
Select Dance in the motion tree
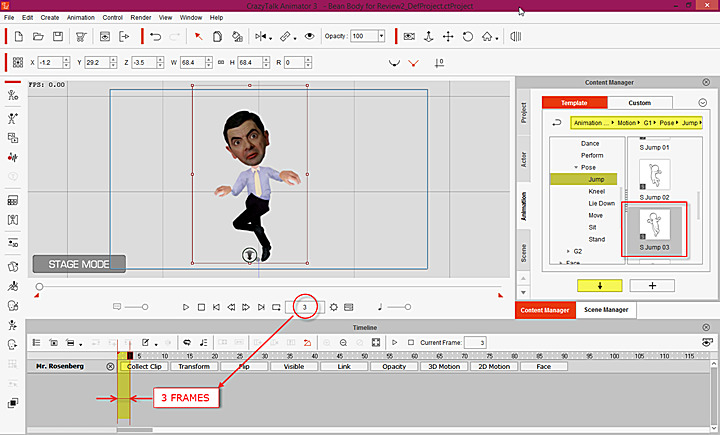[x=590, y=143]
